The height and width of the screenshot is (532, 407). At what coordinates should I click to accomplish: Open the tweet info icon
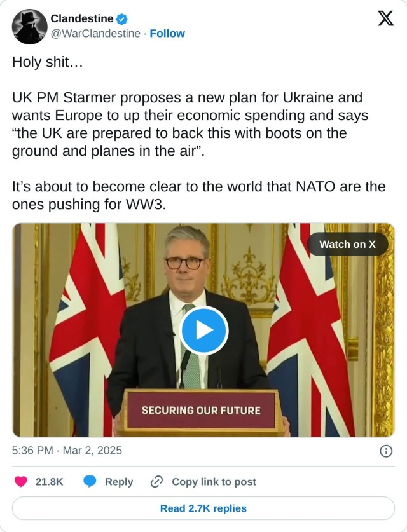point(385,451)
